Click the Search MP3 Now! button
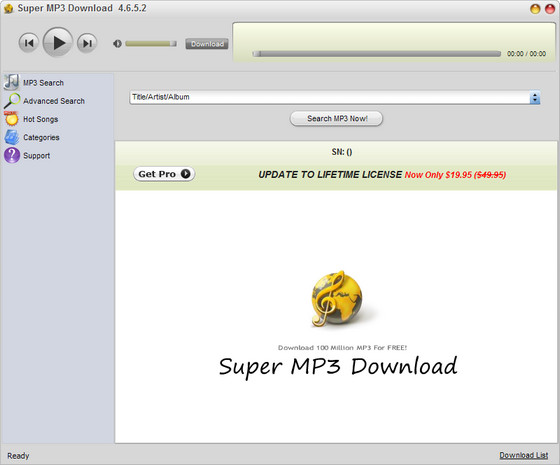The image size is (560, 465). [x=336, y=119]
